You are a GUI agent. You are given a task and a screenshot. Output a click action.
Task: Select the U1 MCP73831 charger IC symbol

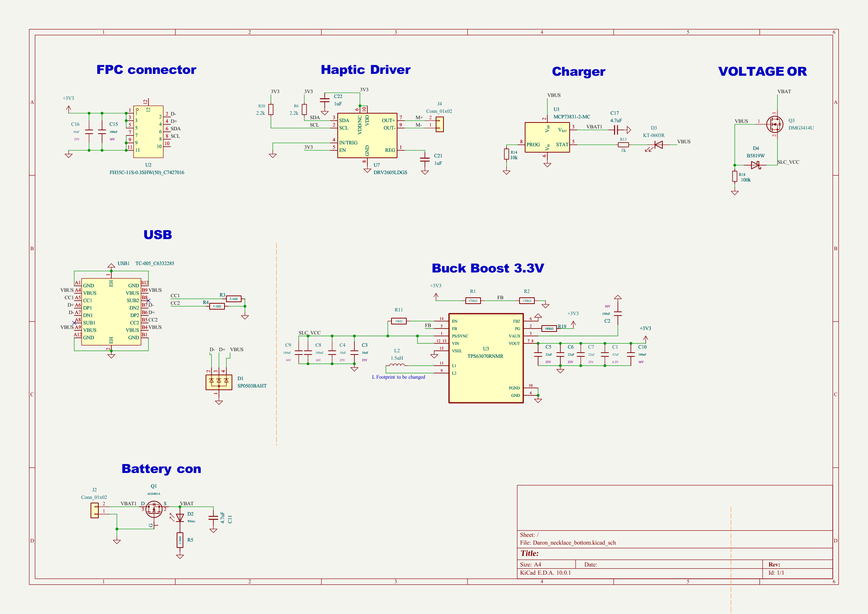[x=547, y=137]
